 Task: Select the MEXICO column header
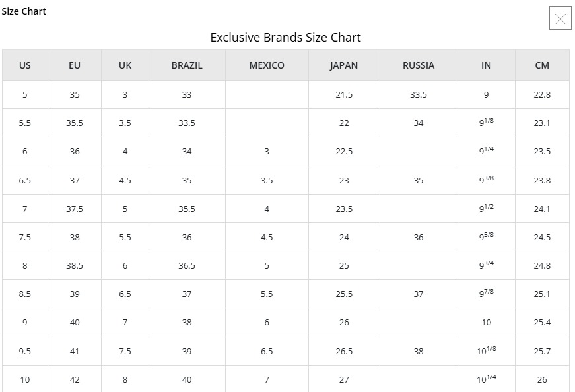tap(267, 65)
